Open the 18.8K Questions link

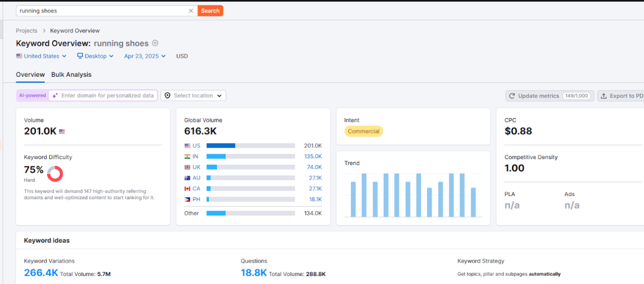pyautogui.click(x=253, y=273)
